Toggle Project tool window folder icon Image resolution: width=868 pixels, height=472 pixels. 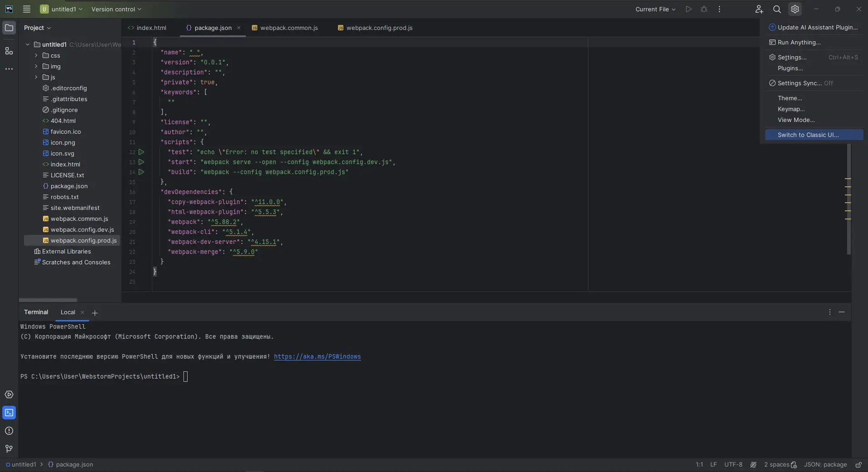pos(9,28)
